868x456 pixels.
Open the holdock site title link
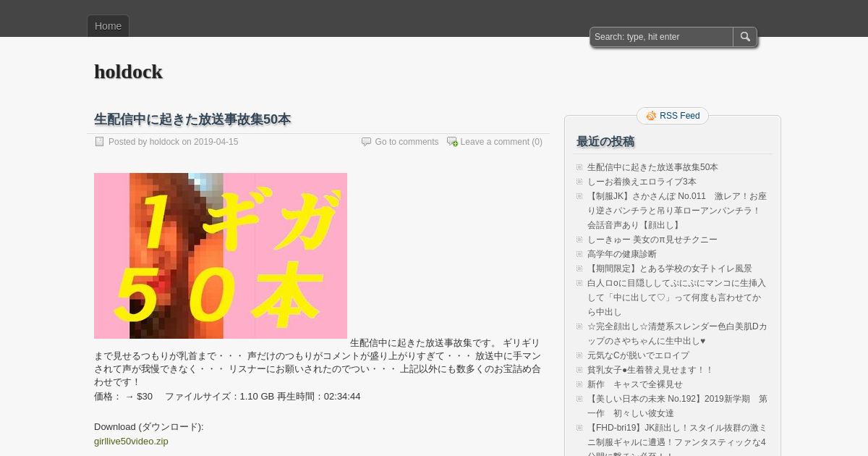pyautogui.click(x=128, y=72)
